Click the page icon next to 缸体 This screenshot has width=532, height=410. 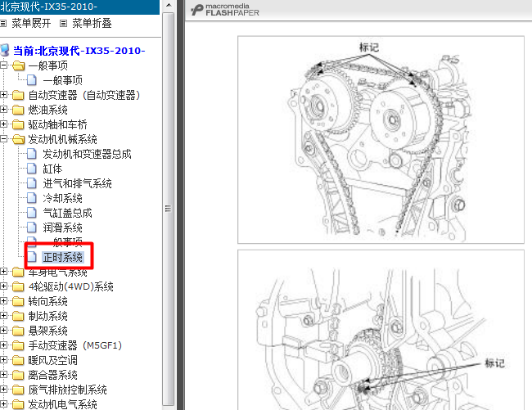click(32, 169)
